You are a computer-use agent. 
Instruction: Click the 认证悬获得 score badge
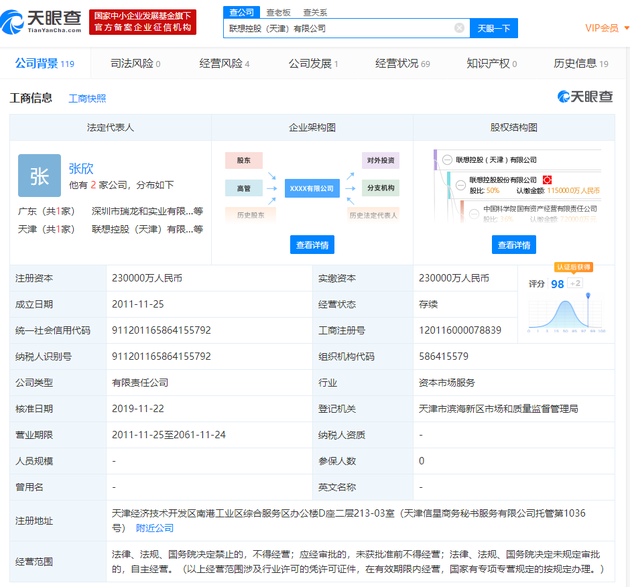pyautogui.click(x=573, y=267)
